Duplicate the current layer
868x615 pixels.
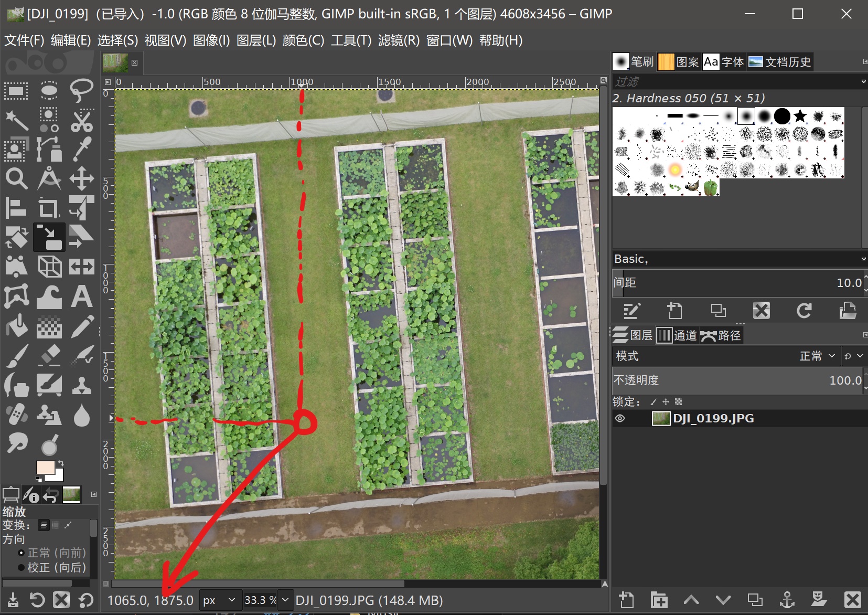[x=755, y=600]
